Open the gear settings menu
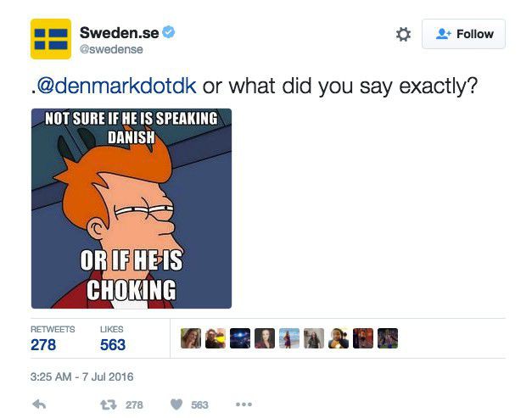 tap(403, 35)
